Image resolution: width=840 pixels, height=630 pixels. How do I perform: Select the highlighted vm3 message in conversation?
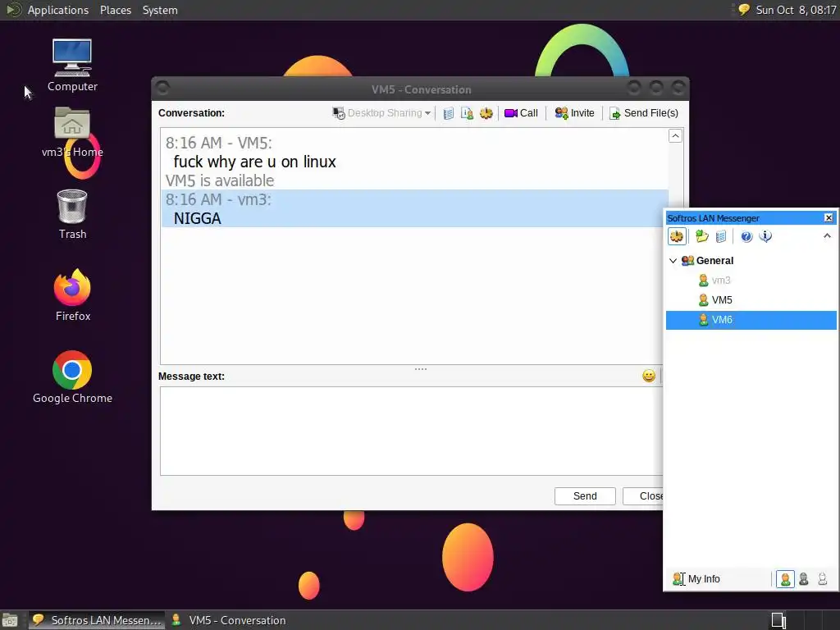coord(414,208)
